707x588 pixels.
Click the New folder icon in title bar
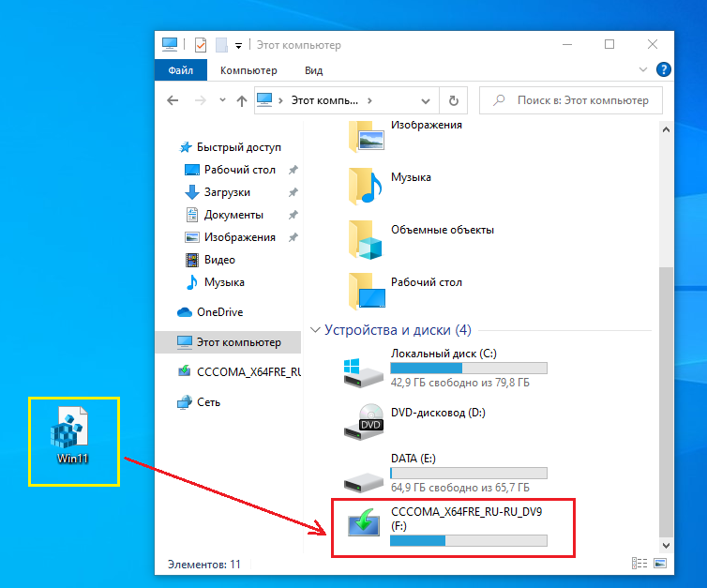point(221,45)
